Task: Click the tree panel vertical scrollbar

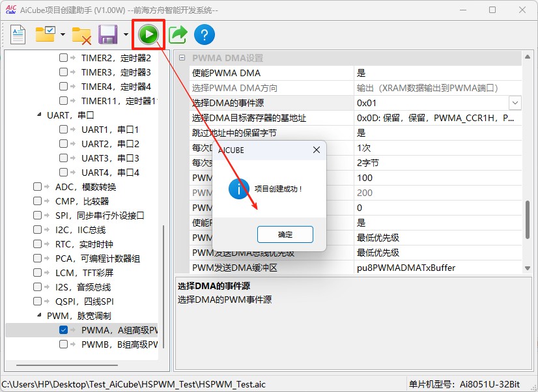Action: 163,287
